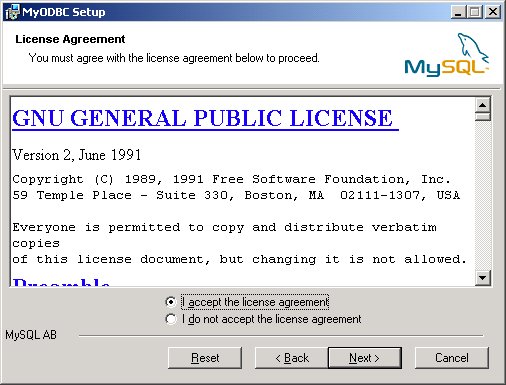
Task: Click 'of this license document' line
Action: pos(239,259)
